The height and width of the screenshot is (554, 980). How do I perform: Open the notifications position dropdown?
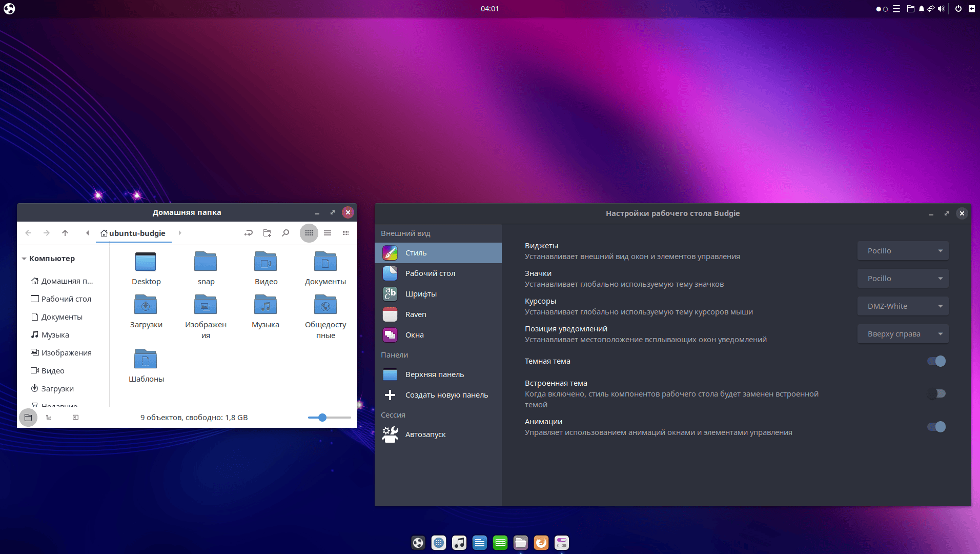tap(903, 333)
